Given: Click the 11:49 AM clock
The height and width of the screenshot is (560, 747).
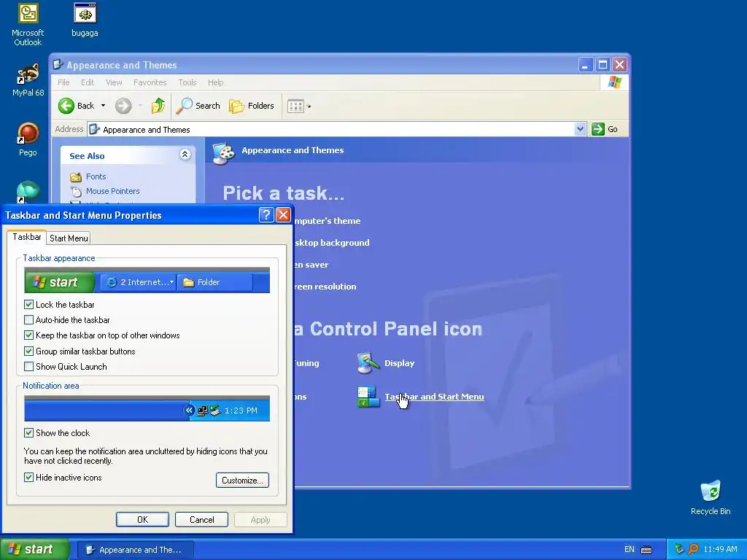Looking at the screenshot, I should [720, 550].
